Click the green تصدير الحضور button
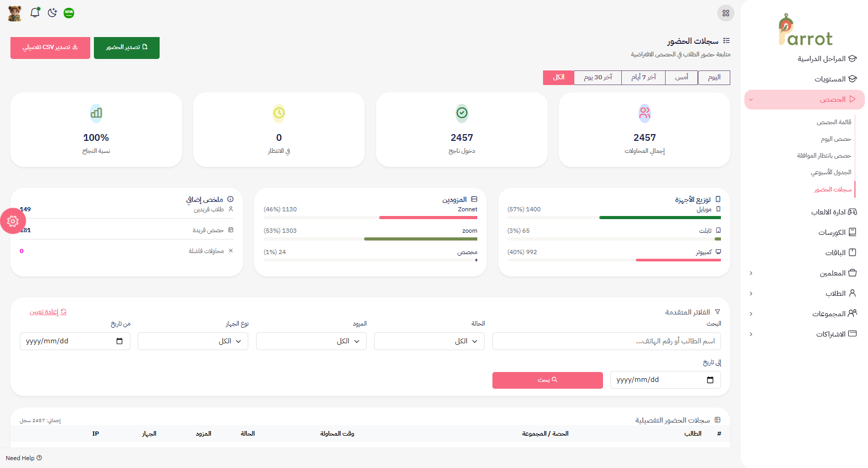 [127, 47]
